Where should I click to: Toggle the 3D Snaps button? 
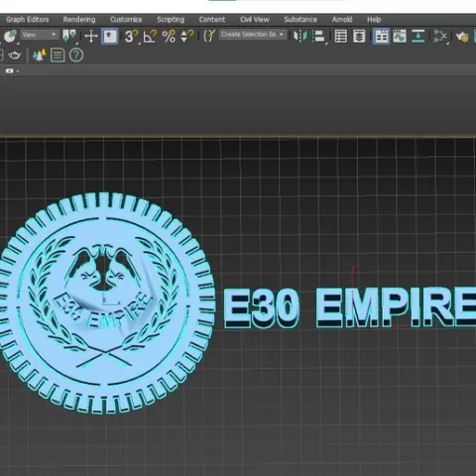131,36
